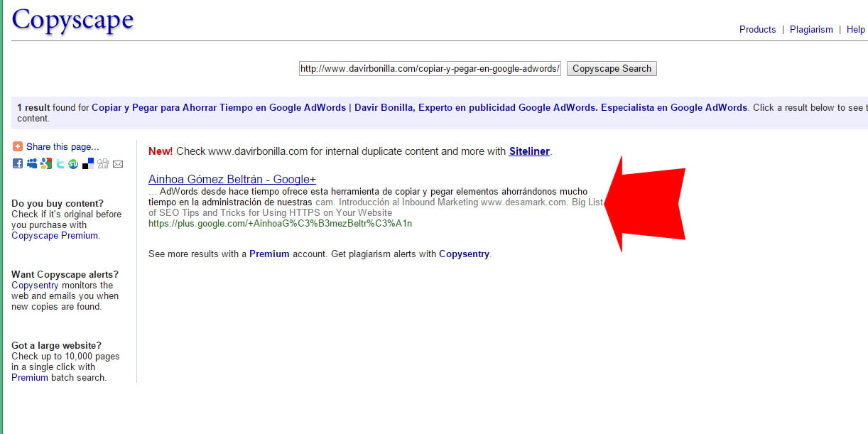Viewport: 868px width, 434px height.
Task: Click inside the URL search field
Action: pos(430,69)
